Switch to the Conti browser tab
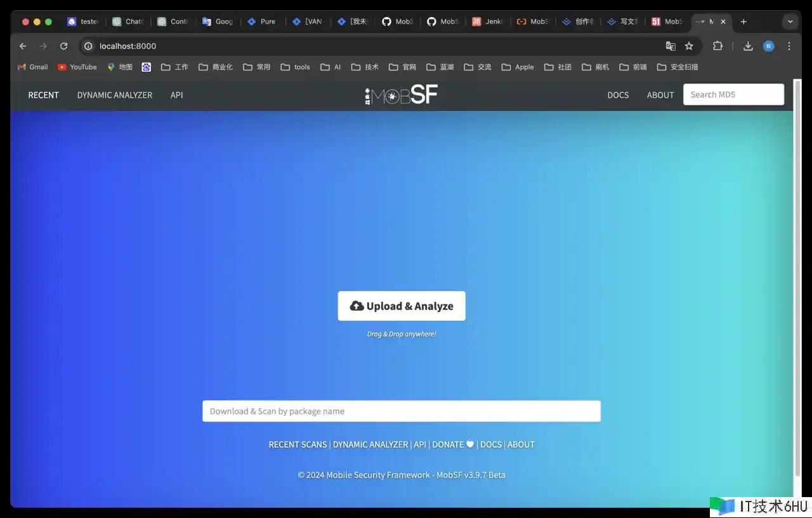Viewport: 812px width, 518px height. pyautogui.click(x=173, y=22)
